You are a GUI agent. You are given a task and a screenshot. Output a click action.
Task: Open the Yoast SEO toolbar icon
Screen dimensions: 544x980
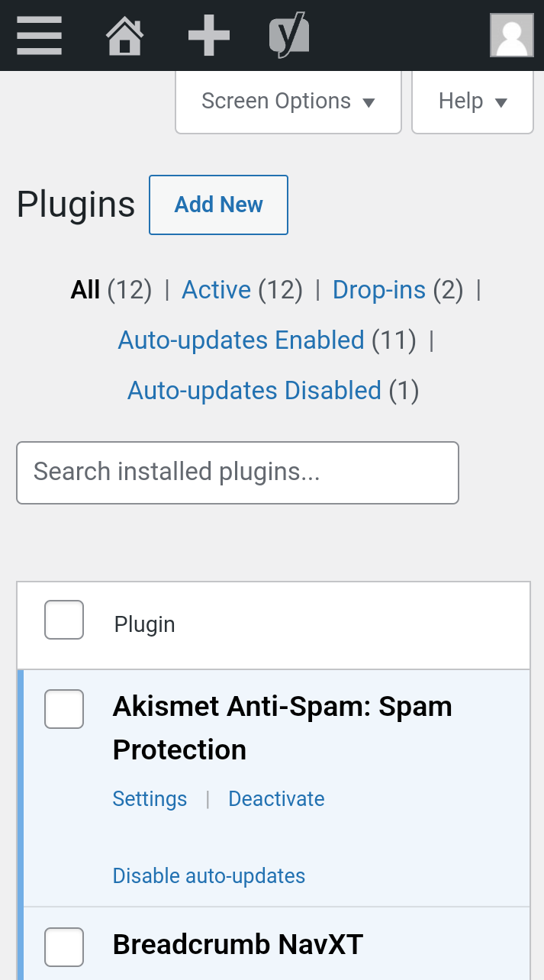coord(288,36)
